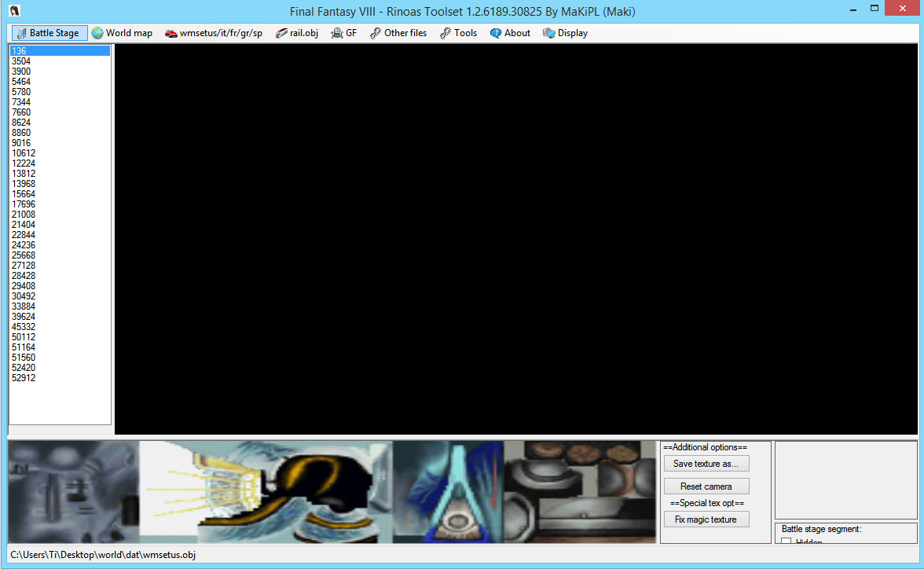Image resolution: width=924 pixels, height=569 pixels.
Task: Select list entry 52912
Action: click(60, 378)
